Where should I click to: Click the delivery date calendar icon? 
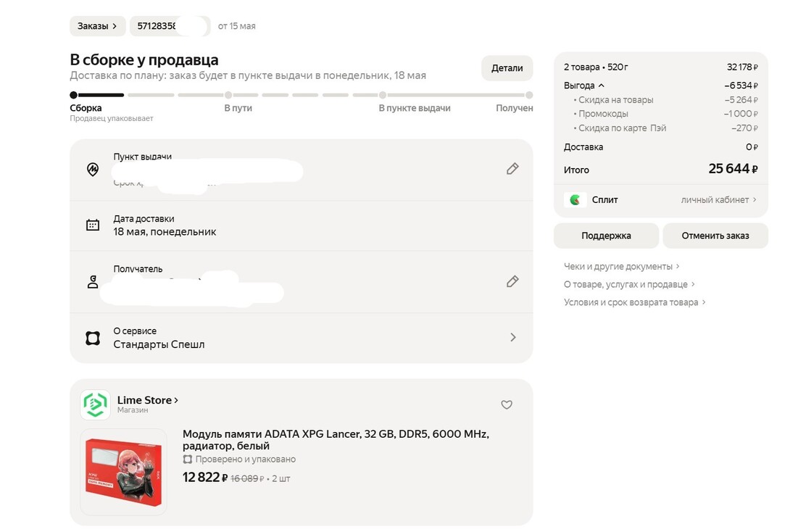click(93, 225)
